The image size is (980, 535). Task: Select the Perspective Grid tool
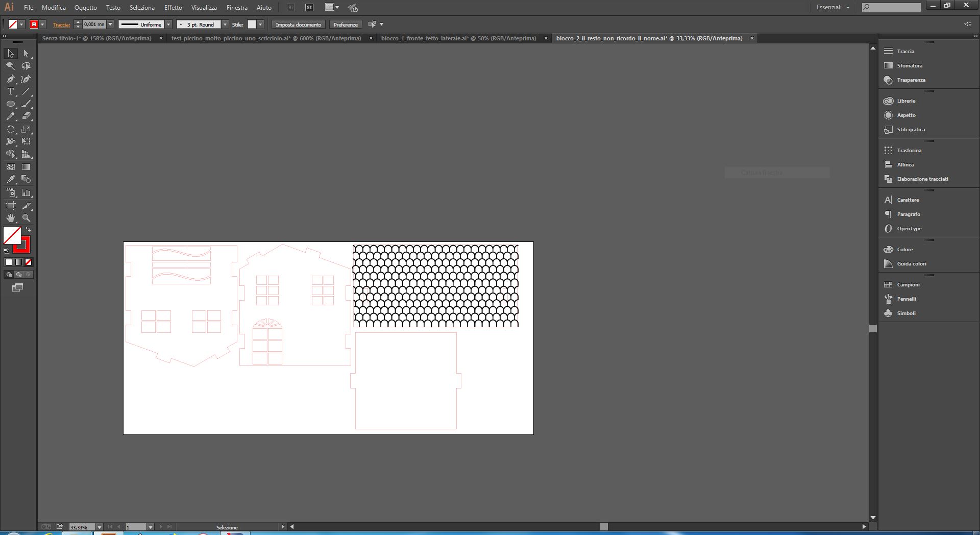click(26, 154)
